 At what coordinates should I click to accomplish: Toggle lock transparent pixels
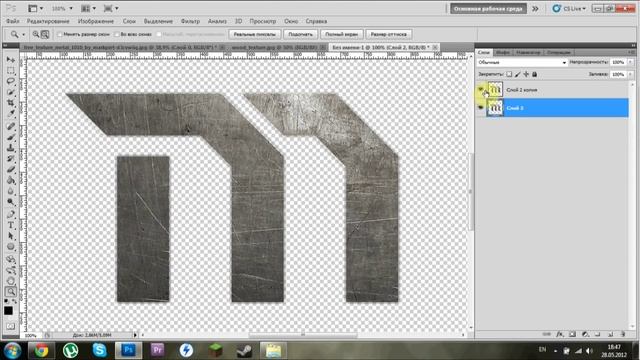[509, 74]
